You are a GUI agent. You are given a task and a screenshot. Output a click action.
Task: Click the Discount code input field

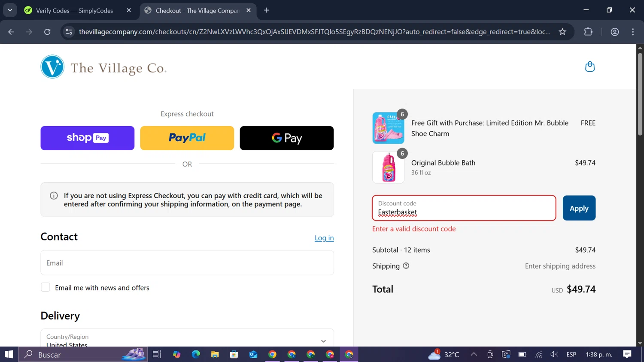464,208
